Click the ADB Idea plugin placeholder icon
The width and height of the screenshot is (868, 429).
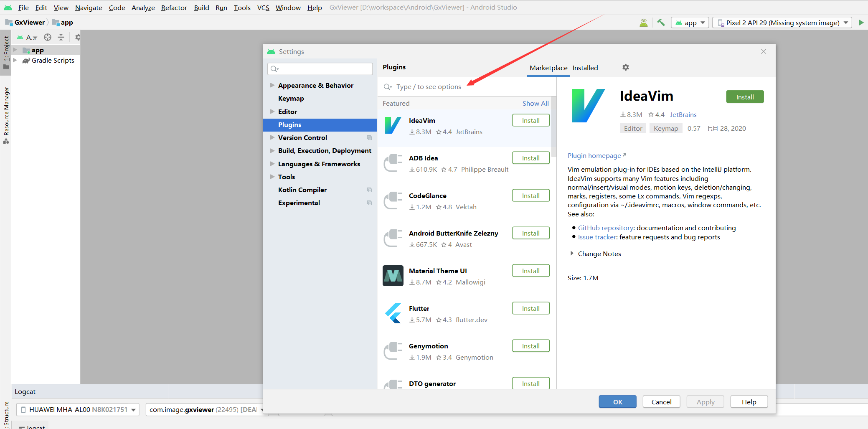pyautogui.click(x=393, y=163)
